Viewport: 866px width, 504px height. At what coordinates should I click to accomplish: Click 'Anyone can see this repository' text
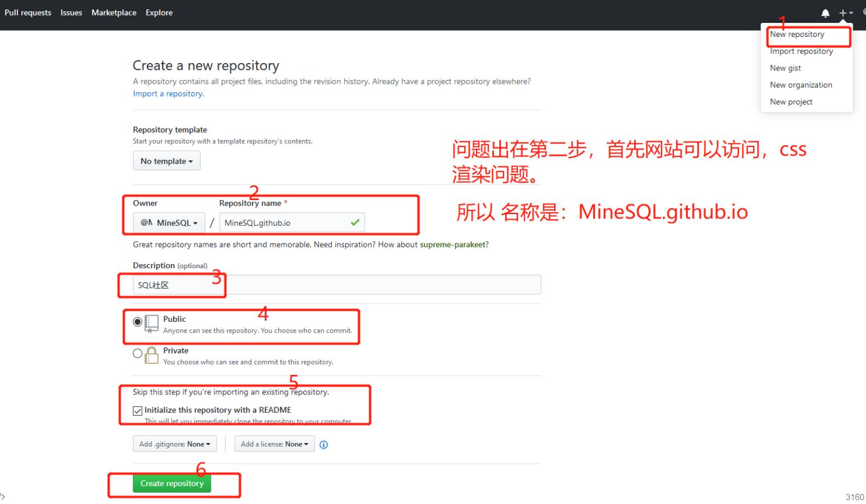coord(258,330)
